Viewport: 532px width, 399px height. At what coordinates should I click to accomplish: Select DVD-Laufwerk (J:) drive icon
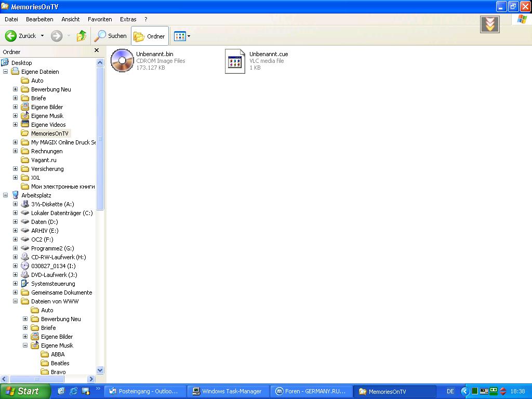pyautogui.click(x=25, y=274)
